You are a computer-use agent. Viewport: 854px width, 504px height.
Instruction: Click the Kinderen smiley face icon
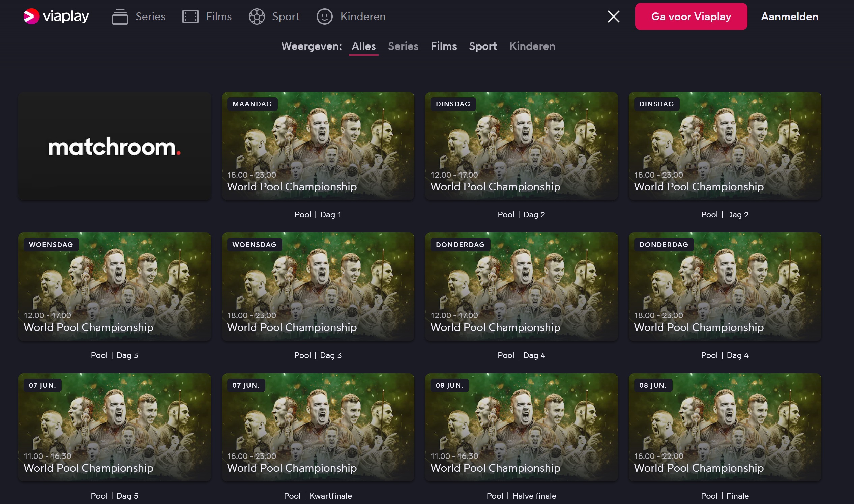click(x=325, y=17)
